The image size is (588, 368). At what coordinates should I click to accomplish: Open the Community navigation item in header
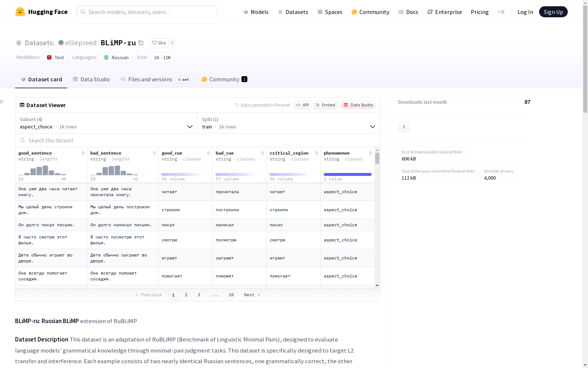point(370,12)
